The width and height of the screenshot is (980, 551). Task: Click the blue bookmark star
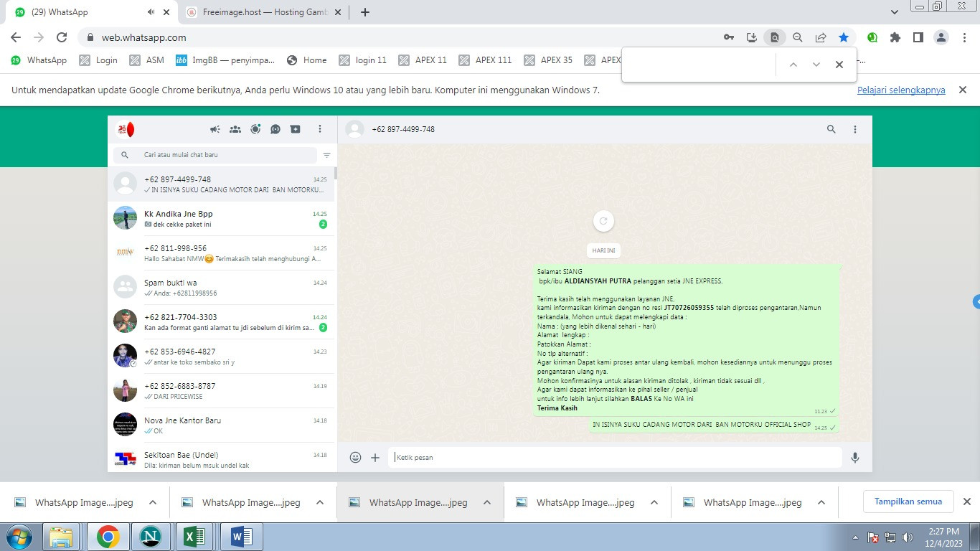[x=844, y=37]
